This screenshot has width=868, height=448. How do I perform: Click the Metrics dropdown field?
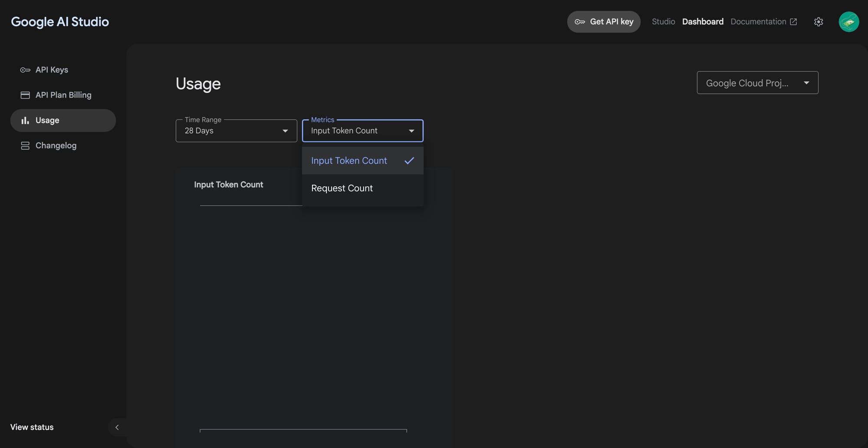coord(363,131)
